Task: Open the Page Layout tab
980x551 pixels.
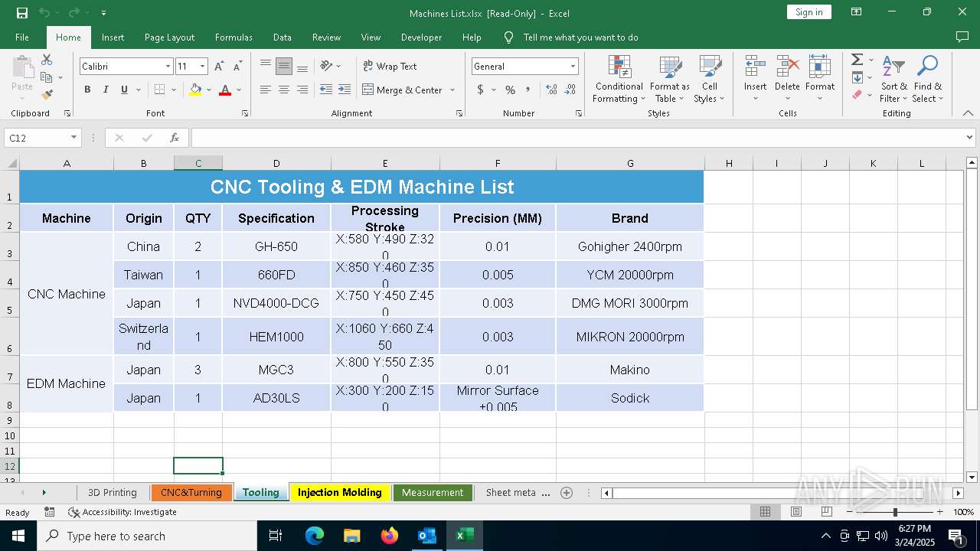Action: 169,37
